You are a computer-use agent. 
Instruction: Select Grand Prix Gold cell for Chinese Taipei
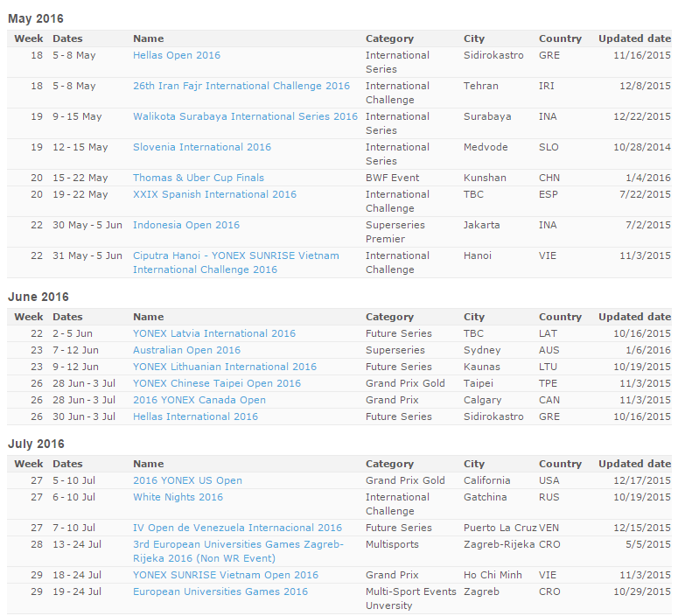coord(405,384)
